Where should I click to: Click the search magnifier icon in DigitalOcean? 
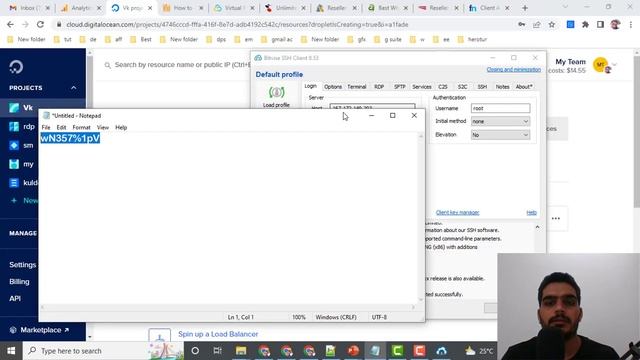click(107, 65)
